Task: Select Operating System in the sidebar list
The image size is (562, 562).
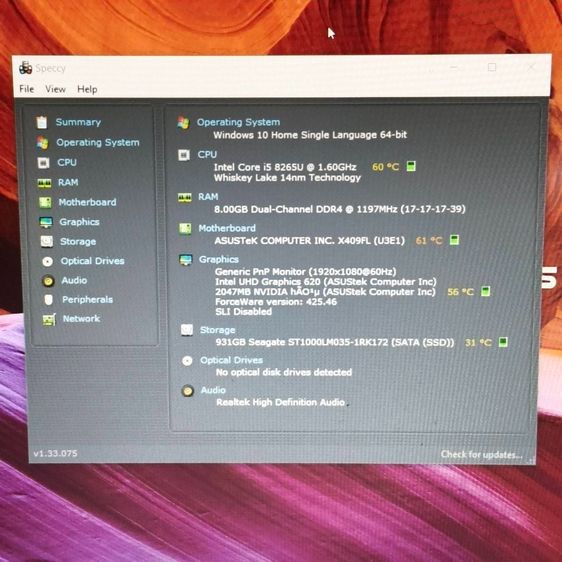Action: pyautogui.click(x=98, y=142)
